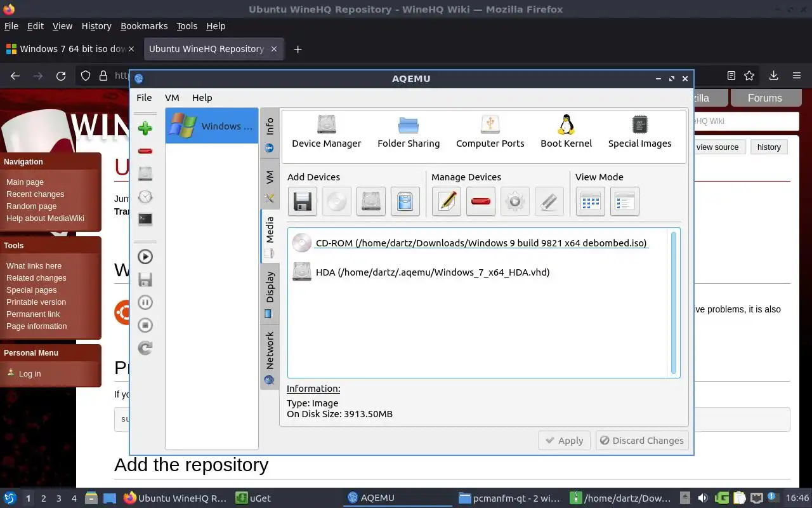Screen dimensions: 812x508
Task: Click the reset VM circular arrow icon
Action: 145,348
